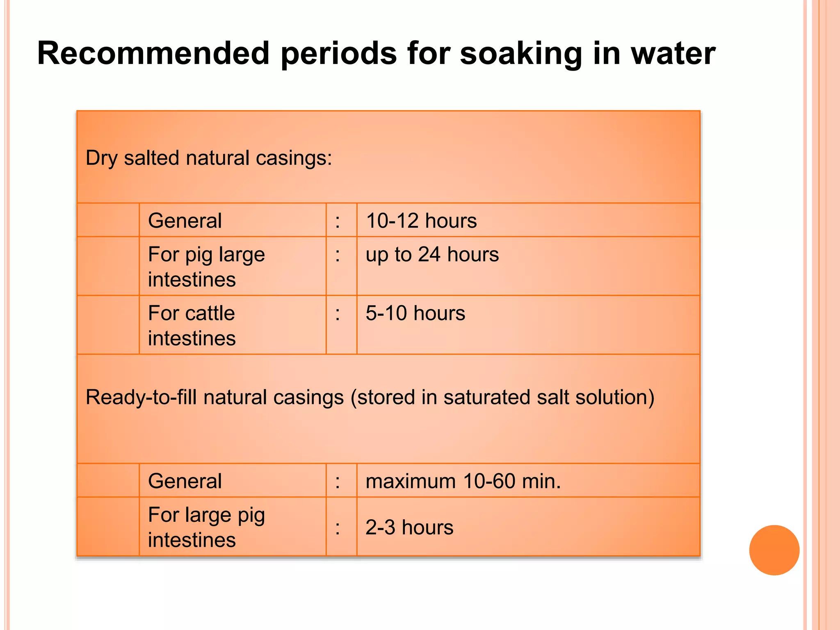Click the empty cell left of 'For large pig intestines'

(108, 527)
